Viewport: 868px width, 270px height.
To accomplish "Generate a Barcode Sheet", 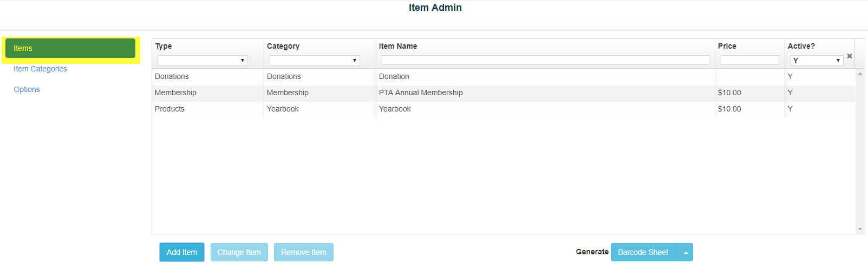I will pos(643,252).
